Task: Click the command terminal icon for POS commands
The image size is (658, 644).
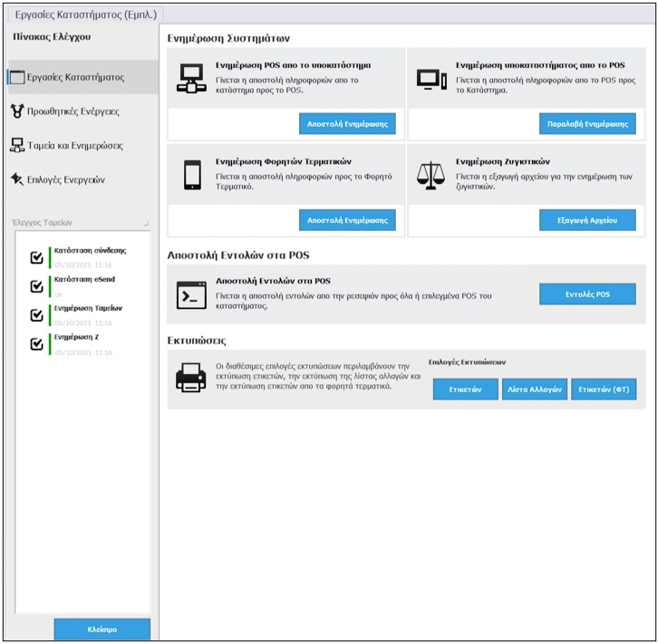Action: (x=191, y=295)
